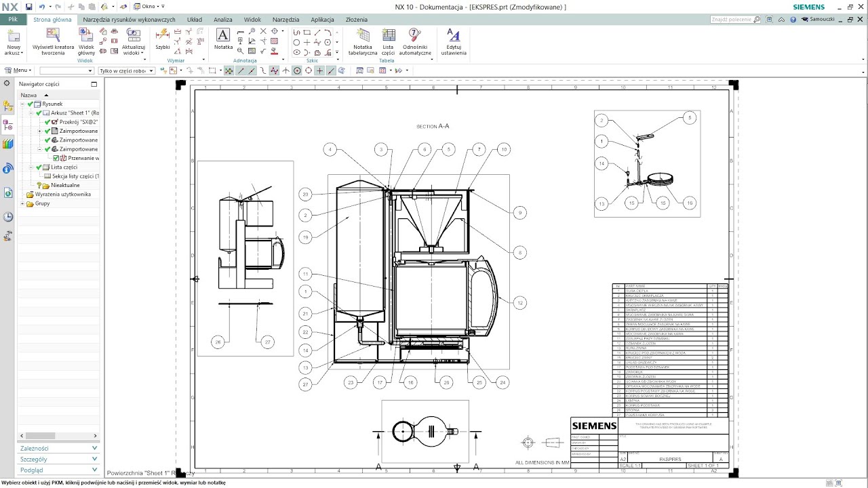
Task: Click the navigator horizontal scrollbar thumb
Action: tap(40, 436)
